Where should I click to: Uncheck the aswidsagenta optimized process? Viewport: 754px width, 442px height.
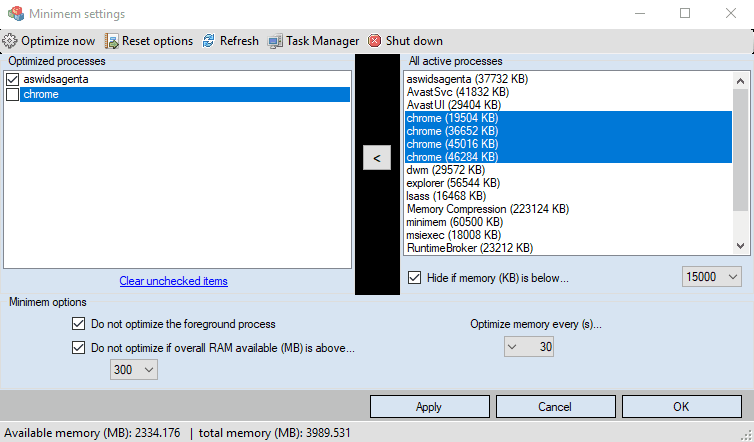point(13,79)
